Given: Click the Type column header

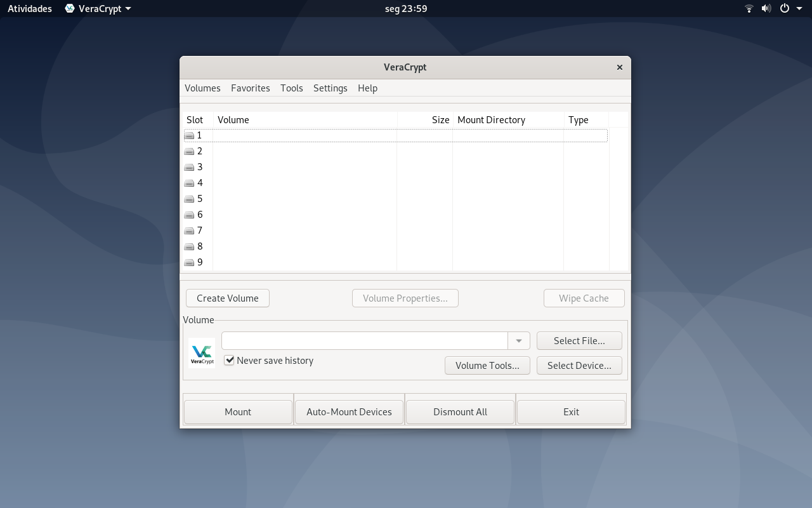Looking at the screenshot, I should (586, 120).
